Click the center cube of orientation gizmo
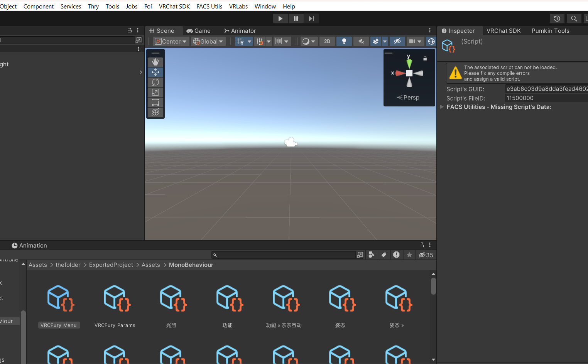This screenshot has height=364, width=588. pyautogui.click(x=409, y=73)
